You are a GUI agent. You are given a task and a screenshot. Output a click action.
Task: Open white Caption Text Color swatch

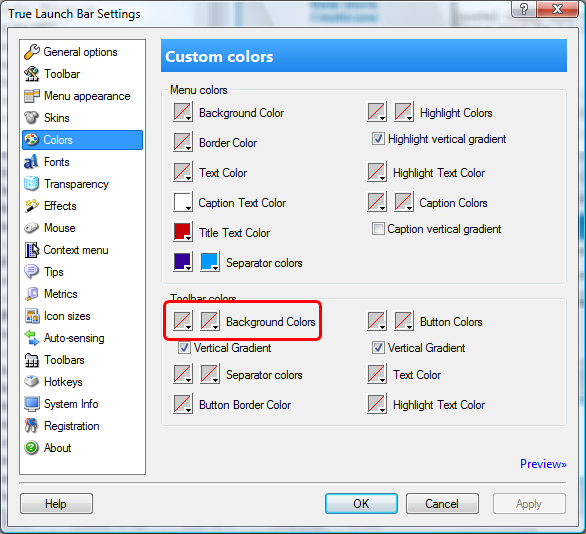(183, 202)
